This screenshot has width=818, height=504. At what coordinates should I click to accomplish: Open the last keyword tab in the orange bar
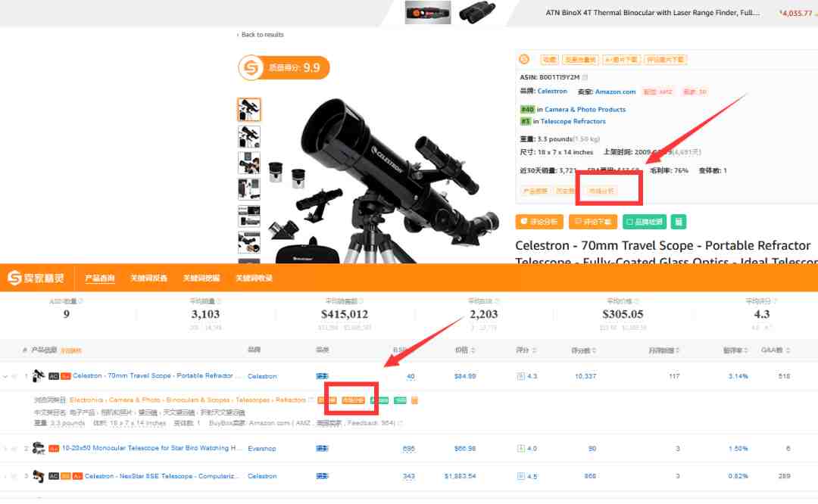(254, 278)
